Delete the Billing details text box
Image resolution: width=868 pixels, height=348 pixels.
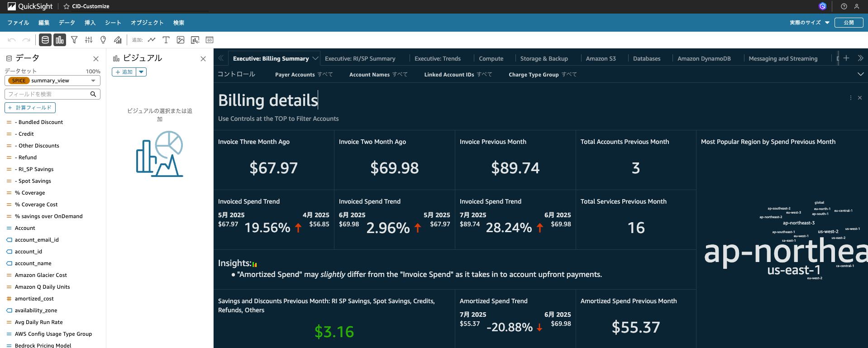(860, 98)
